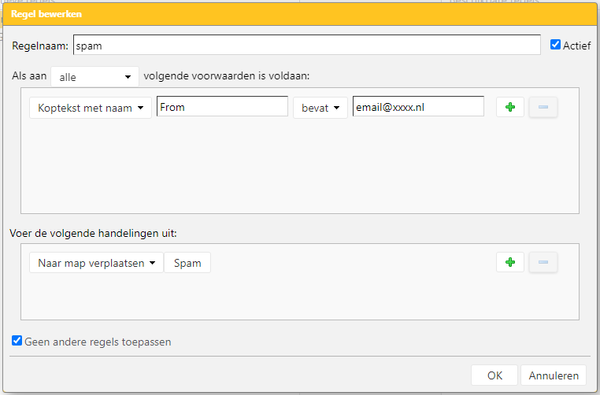This screenshot has height=395, width=600.
Task: Confirm the rule with OK
Action: (x=494, y=375)
